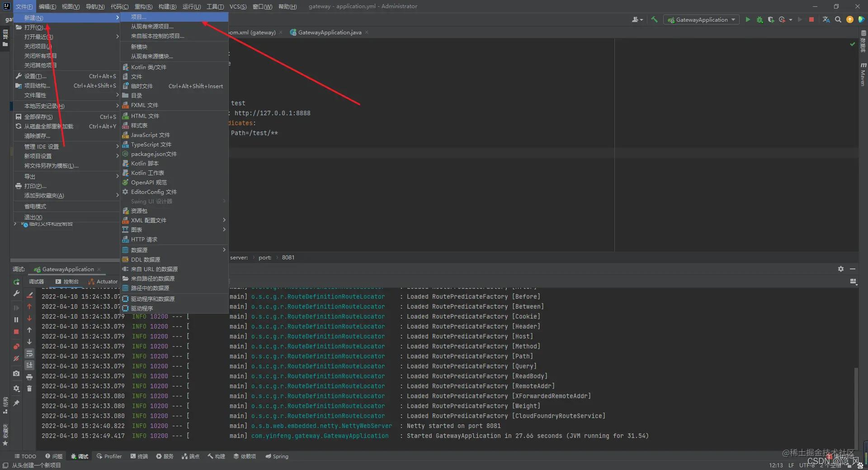Click the Debug bug icon in toolbar
868x470 pixels.
click(x=759, y=19)
